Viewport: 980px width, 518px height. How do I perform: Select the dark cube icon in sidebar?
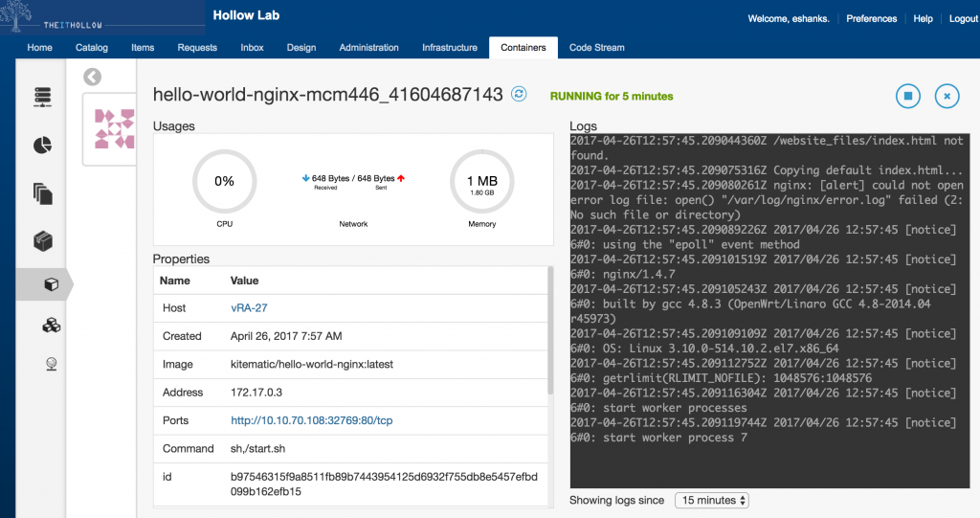tap(43, 240)
